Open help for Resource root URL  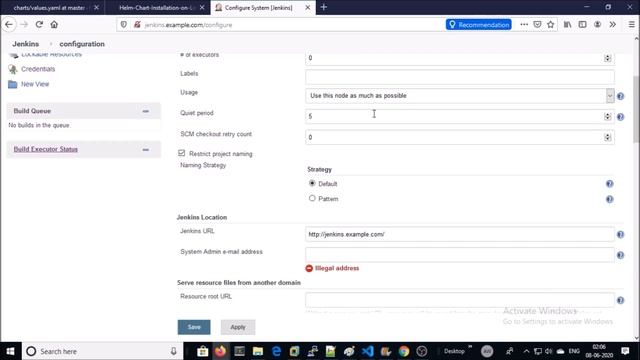tap(620, 300)
